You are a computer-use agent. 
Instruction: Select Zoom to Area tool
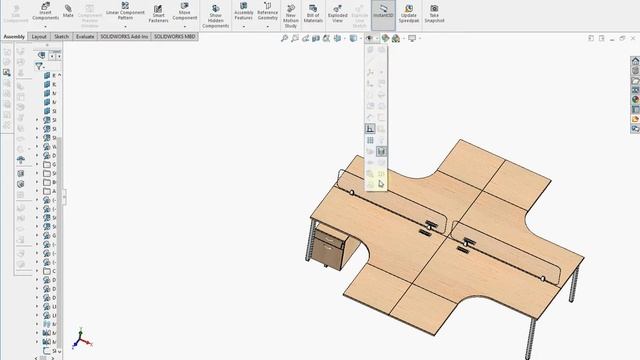tap(295, 38)
